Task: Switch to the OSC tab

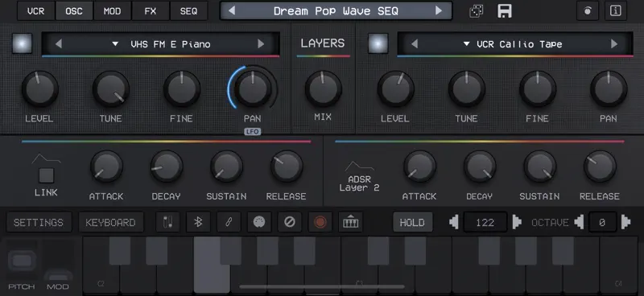Action: pyautogui.click(x=74, y=11)
